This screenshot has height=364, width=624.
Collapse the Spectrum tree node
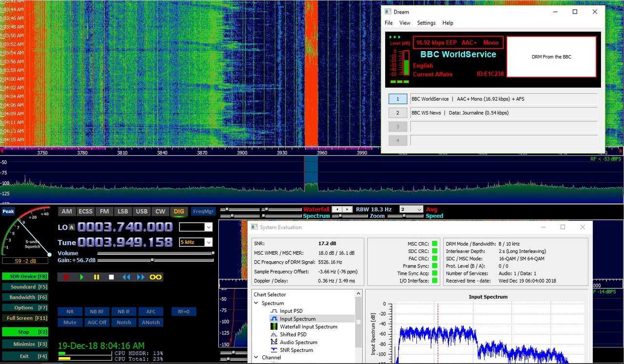tap(256, 303)
